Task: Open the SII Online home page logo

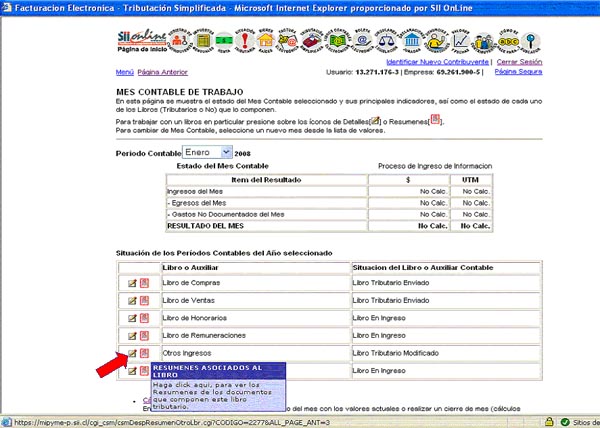Action: (142, 41)
